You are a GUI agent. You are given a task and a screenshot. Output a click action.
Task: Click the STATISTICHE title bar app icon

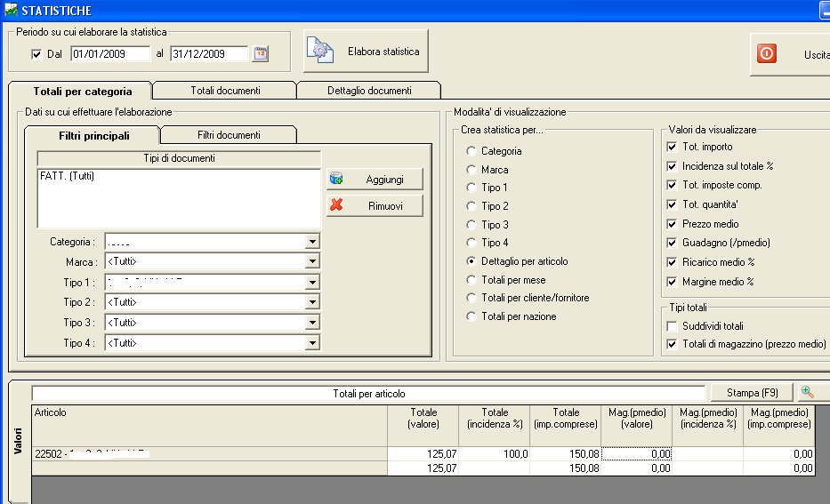coord(10,11)
